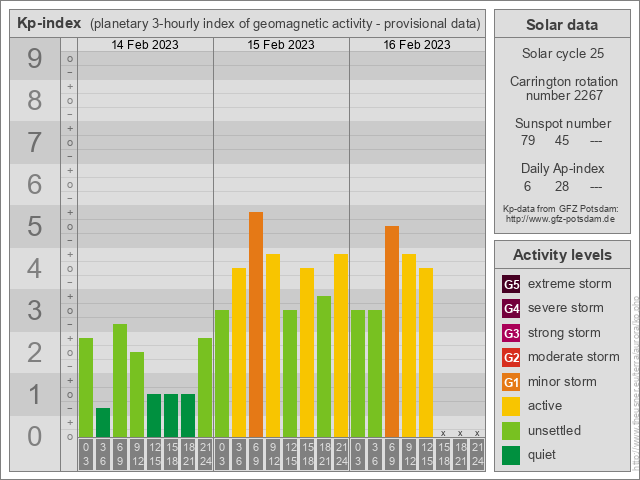Click the sunspot number value 79
The image size is (640, 480).
click(528, 140)
